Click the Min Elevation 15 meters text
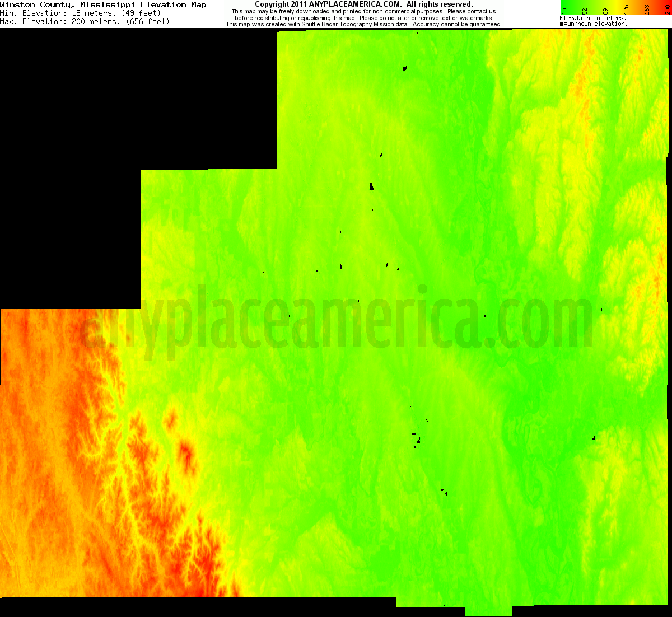The height and width of the screenshot is (617, 672). (80, 13)
